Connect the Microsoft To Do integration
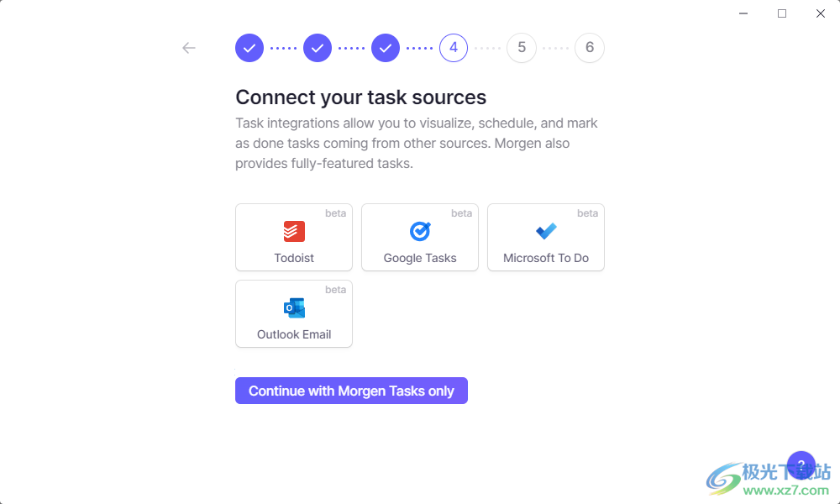Viewport: 840px width, 504px height. (x=546, y=237)
